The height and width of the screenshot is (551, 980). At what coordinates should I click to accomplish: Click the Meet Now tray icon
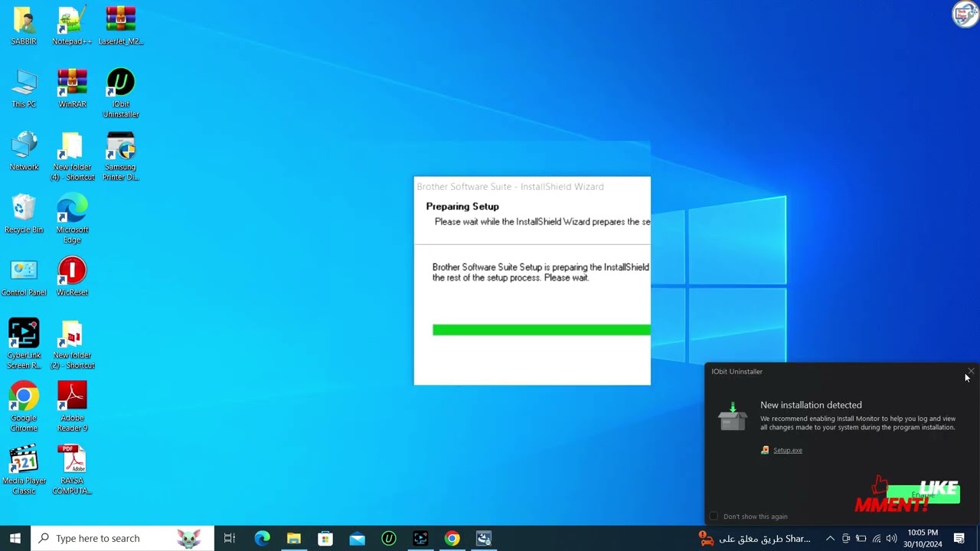(x=846, y=539)
